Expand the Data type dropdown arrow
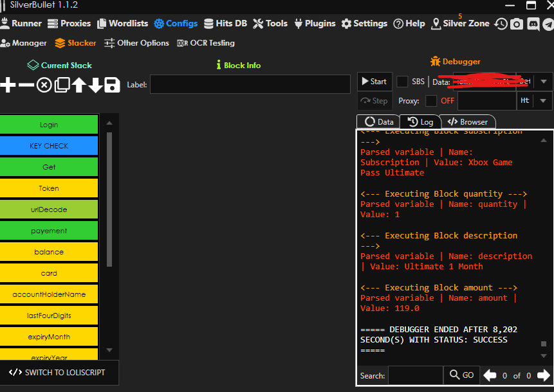Image resolution: width=554 pixels, height=392 pixels. point(544,82)
